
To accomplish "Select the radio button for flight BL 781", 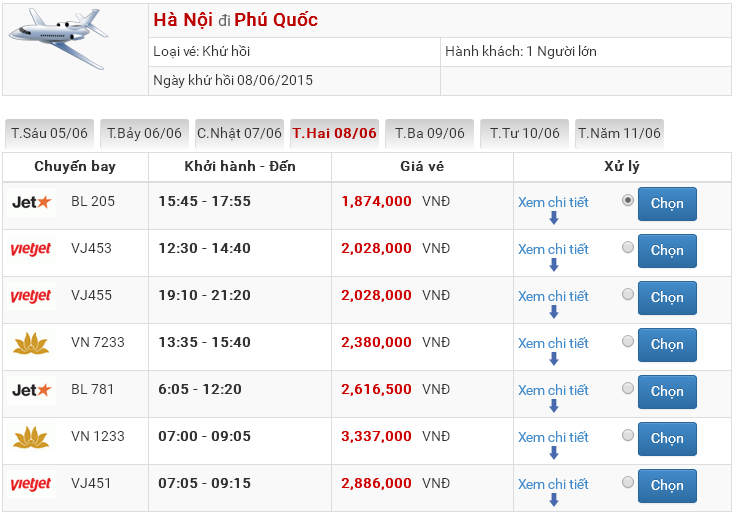I will 628,388.
